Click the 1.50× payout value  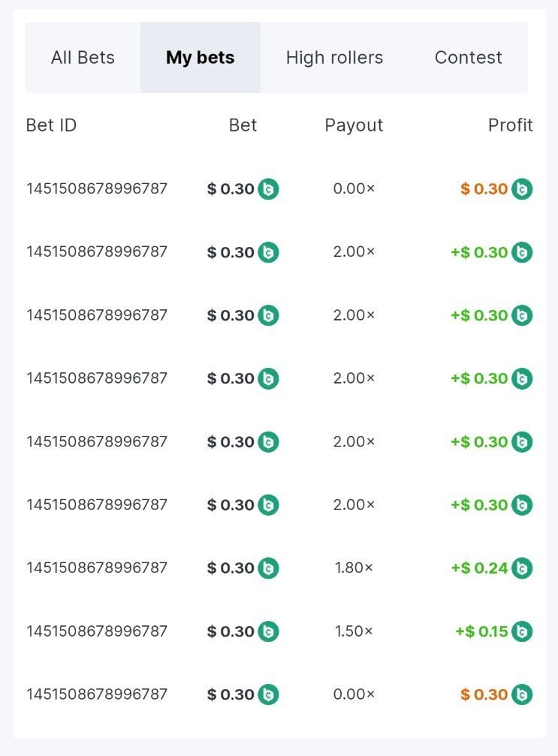[354, 631]
